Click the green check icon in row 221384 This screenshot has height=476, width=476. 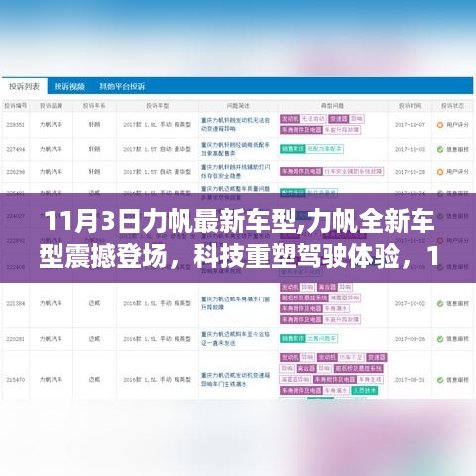[x=440, y=303]
